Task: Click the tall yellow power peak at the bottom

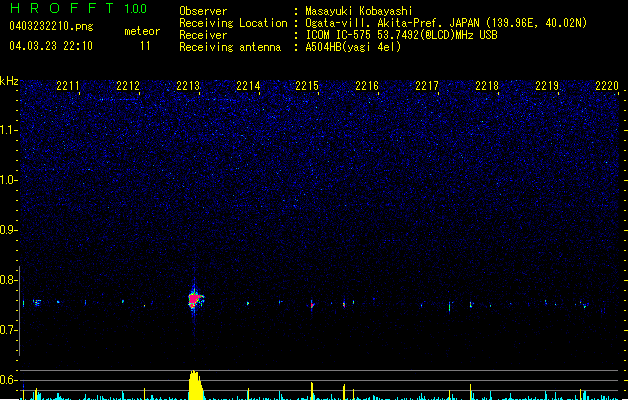Action: pos(196,386)
